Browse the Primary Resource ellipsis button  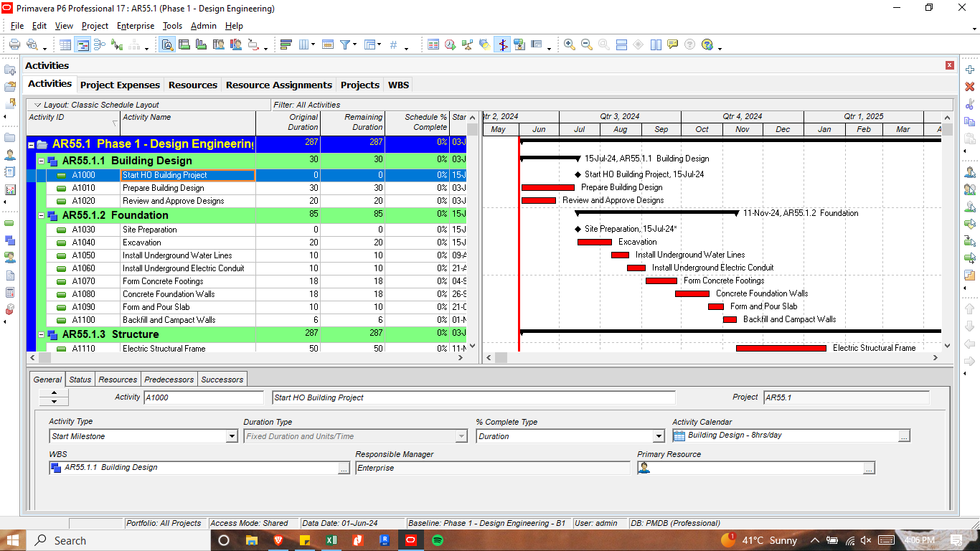[869, 468]
